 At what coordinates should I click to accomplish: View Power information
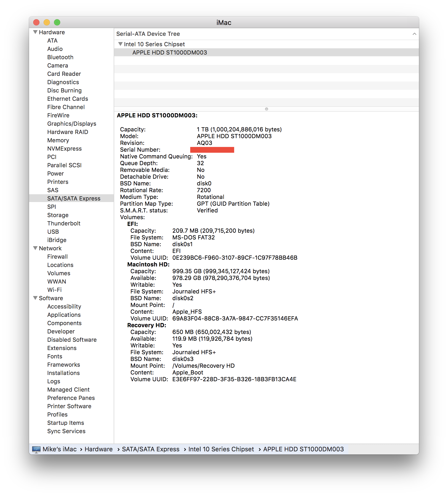[x=56, y=174]
